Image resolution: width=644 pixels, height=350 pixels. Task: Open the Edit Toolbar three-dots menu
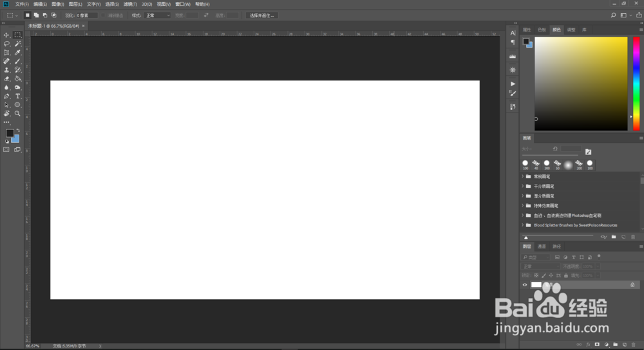pyautogui.click(x=6, y=122)
